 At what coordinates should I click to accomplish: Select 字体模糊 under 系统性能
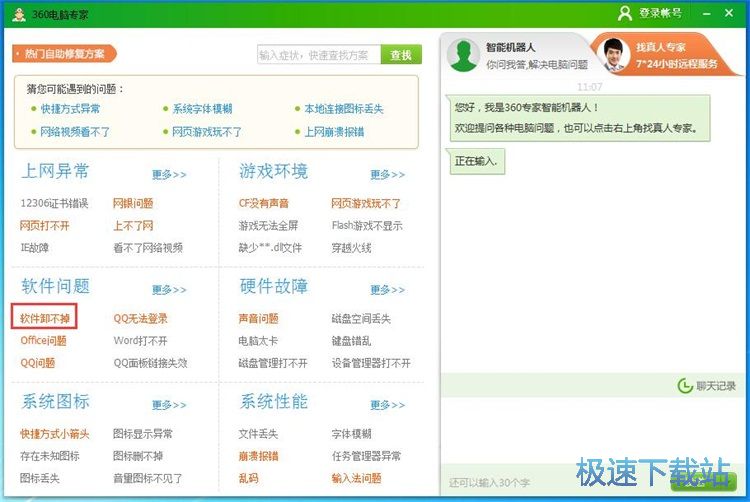pos(351,434)
